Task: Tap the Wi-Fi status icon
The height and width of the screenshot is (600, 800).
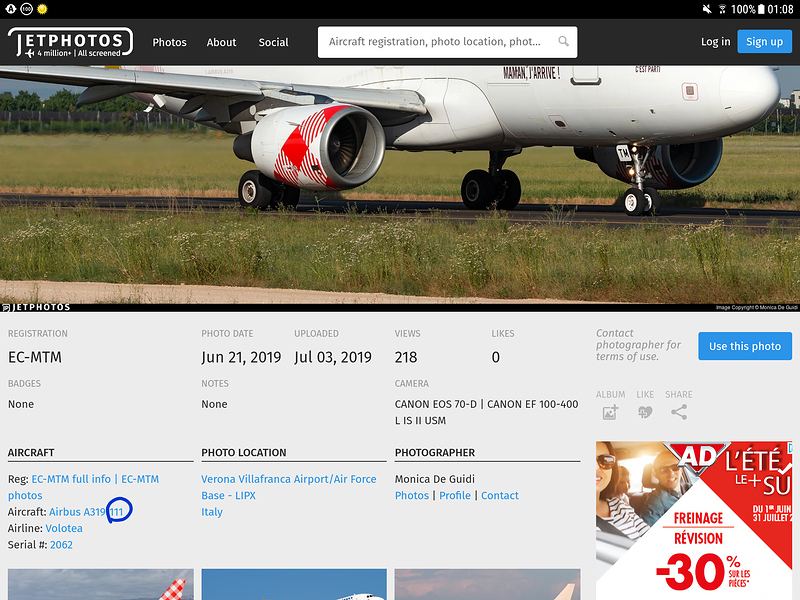Action: [x=722, y=9]
